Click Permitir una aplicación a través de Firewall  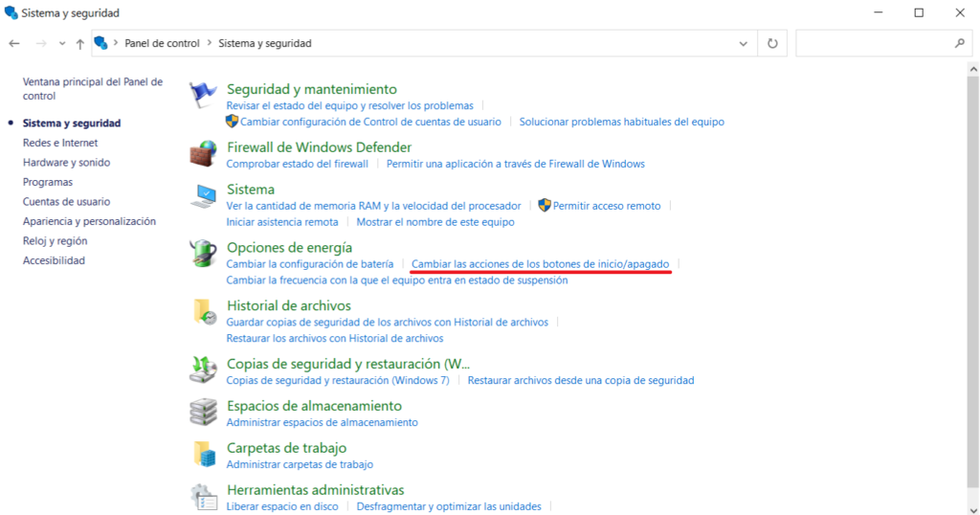[516, 164]
